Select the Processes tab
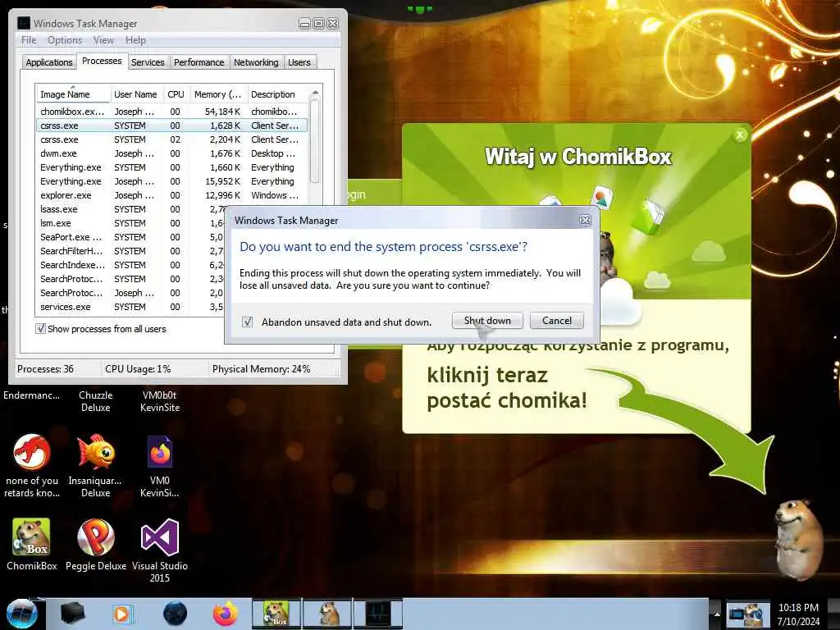The height and width of the screenshot is (630, 840). [102, 61]
